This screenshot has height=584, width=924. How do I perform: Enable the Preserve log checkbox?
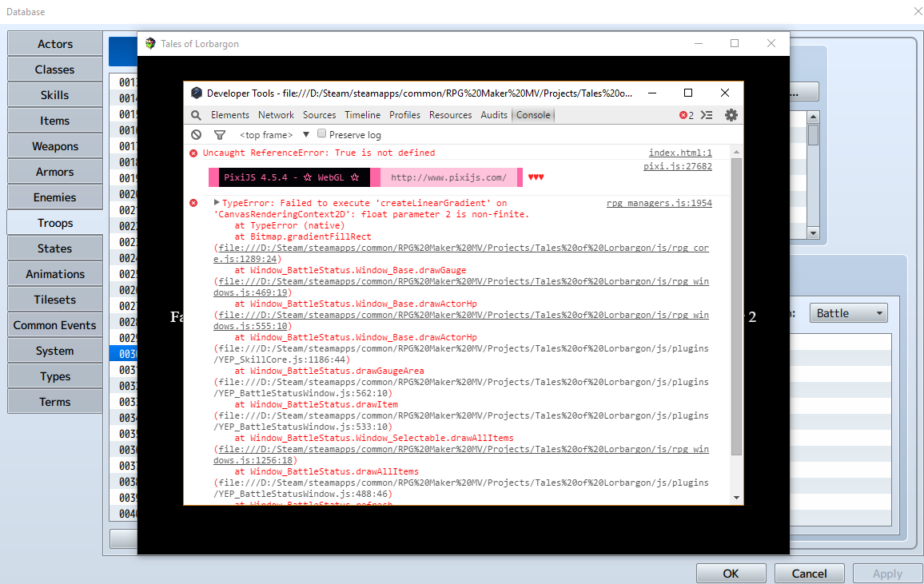[322, 133]
